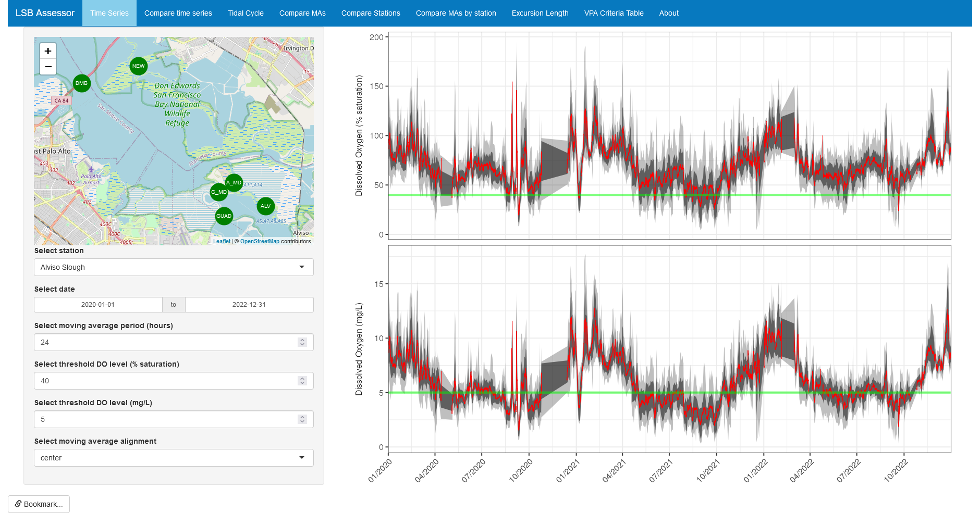Click the start date field 2020-01-01
Viewport: 980px width, 513px height.
[x=98, y=305]
